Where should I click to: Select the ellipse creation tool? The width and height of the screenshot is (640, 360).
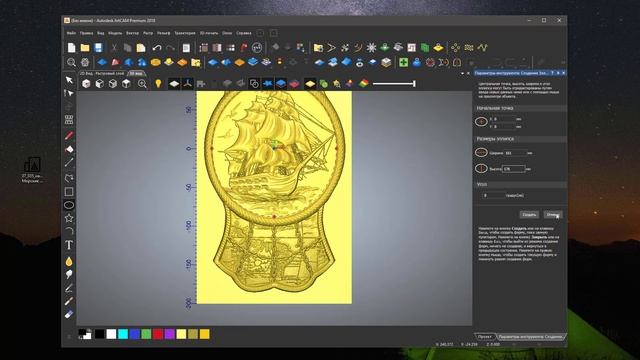click(69, 205)
